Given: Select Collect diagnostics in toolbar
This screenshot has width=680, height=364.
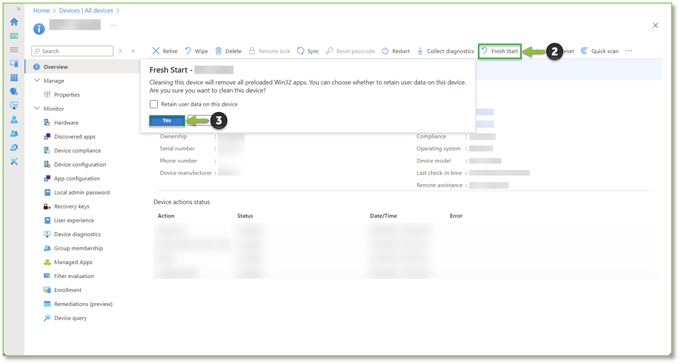Looking at the screenshot, I should pos(445,51).
